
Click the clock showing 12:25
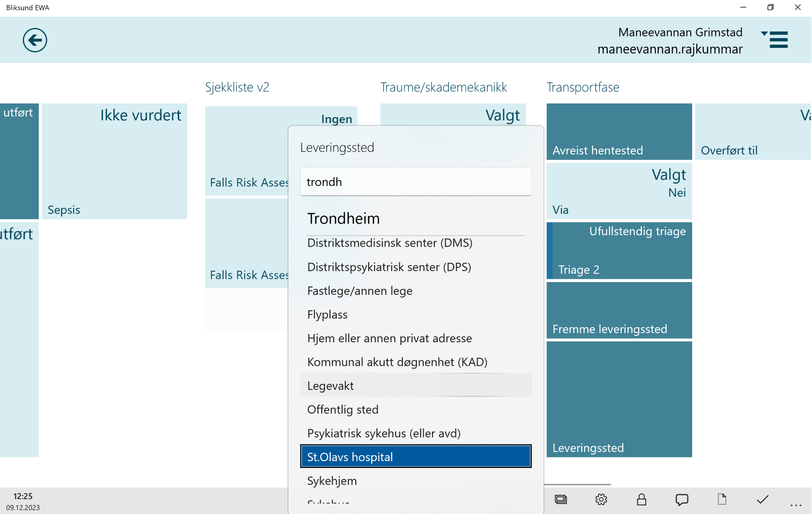point(23,496)
